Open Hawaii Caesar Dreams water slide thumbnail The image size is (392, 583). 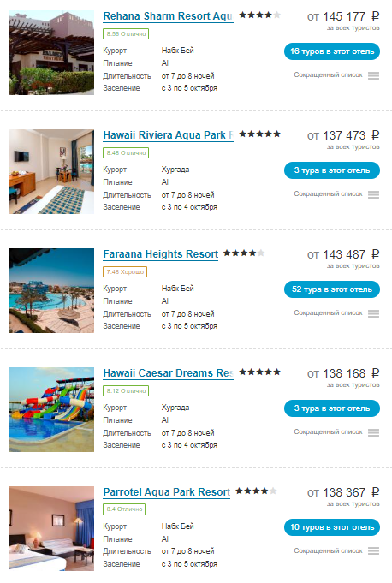point(51,409)
